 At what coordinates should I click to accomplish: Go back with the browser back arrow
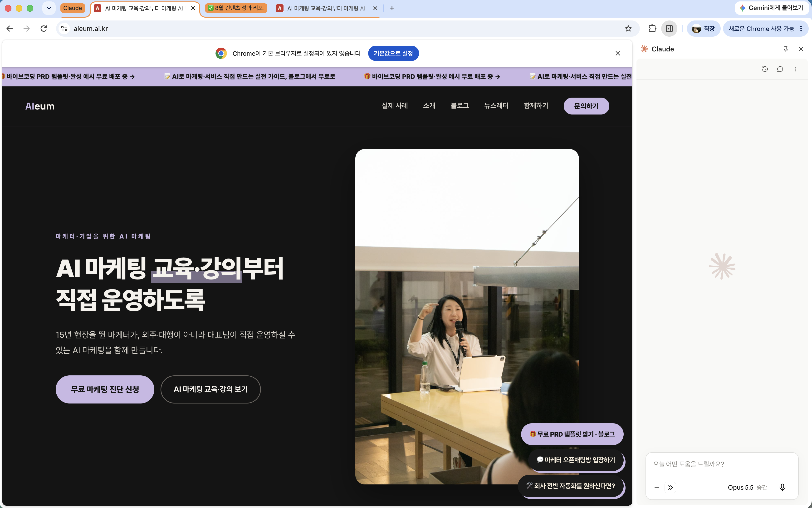click(x=10, y=29)
